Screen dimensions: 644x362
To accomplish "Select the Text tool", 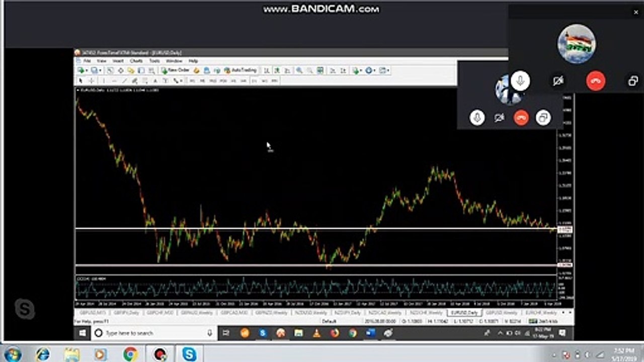I will pos(155,81).
